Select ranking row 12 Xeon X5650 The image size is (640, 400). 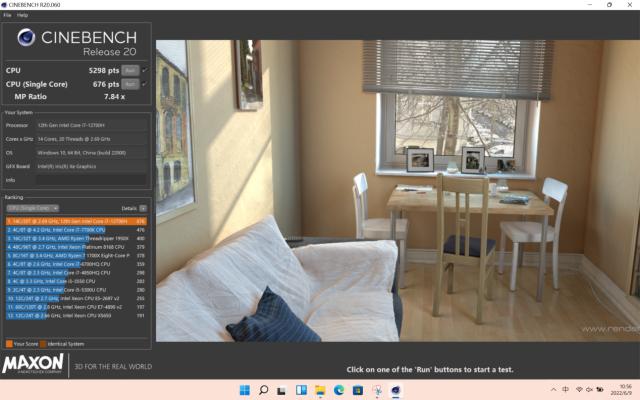76,316
